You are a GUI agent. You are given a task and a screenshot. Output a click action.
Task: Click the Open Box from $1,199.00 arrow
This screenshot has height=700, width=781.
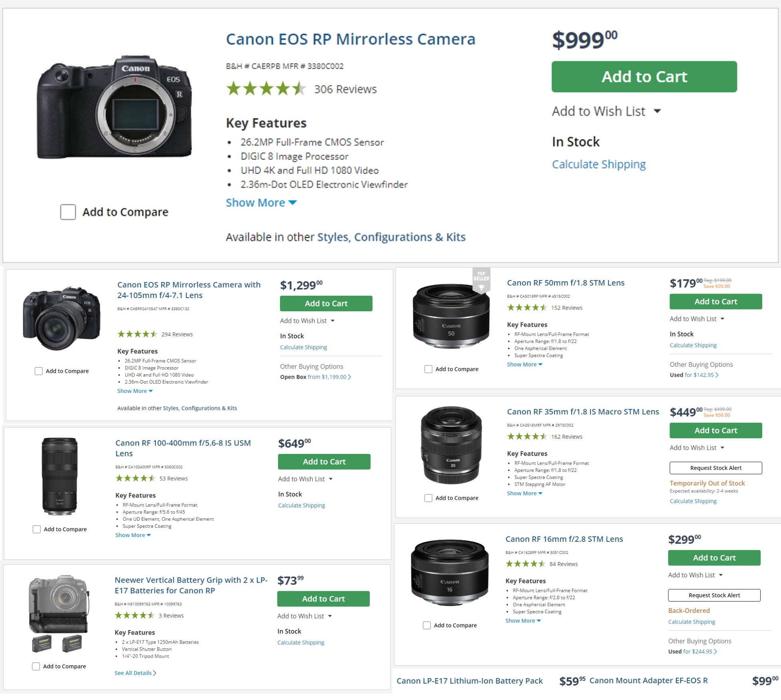click(x=350, y=377)
